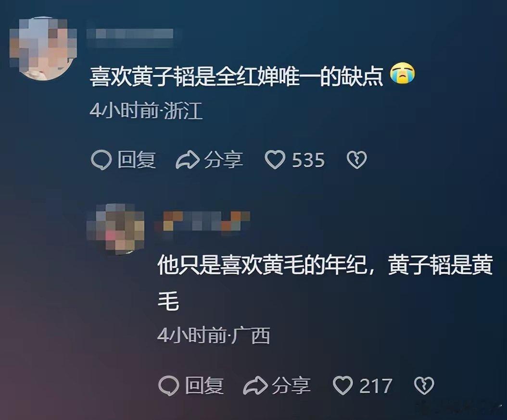The image size is (507, 420).
Task: Click the 分享 label next to the 217 likes
Action: (x=291, y=386)
